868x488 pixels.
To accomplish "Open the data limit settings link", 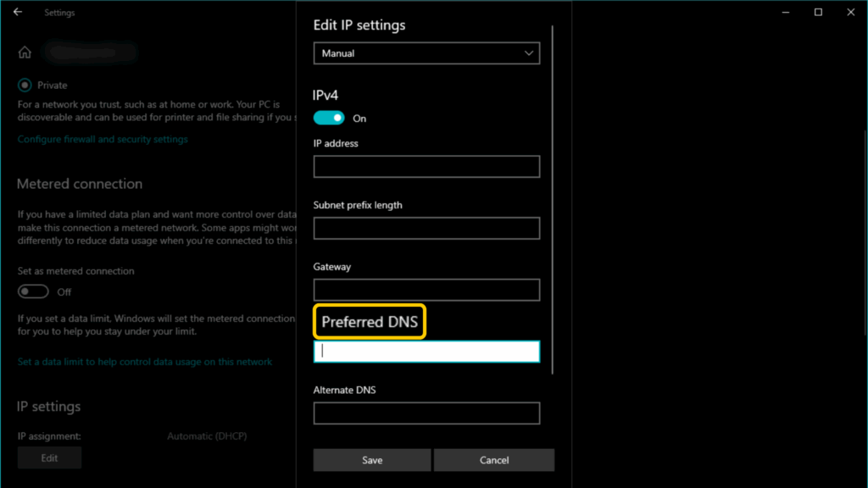I will (x=144, y=362).
